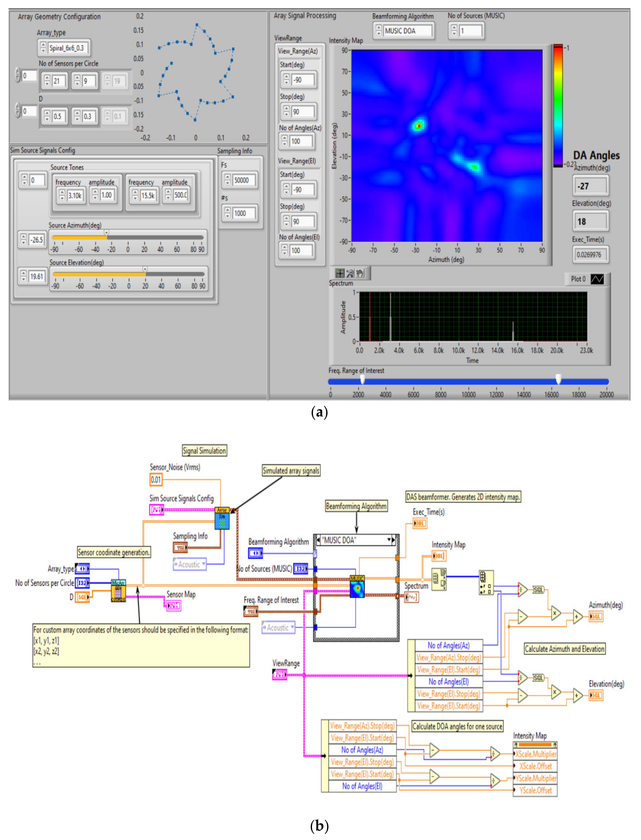This screenshot has width=641, height=840.
Task: Click the Source Elevation slider handle
Action: [x=145, y=269]
